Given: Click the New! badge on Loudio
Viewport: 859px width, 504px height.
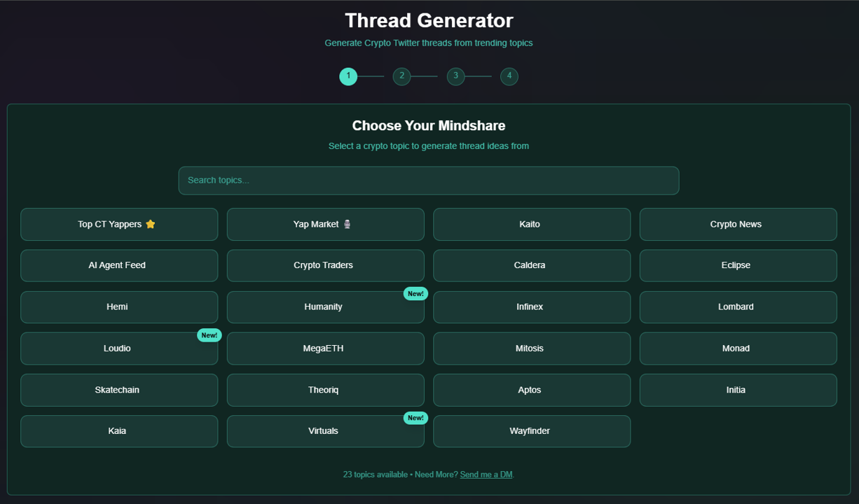Looking at the screenshot, I should point(209,335).
